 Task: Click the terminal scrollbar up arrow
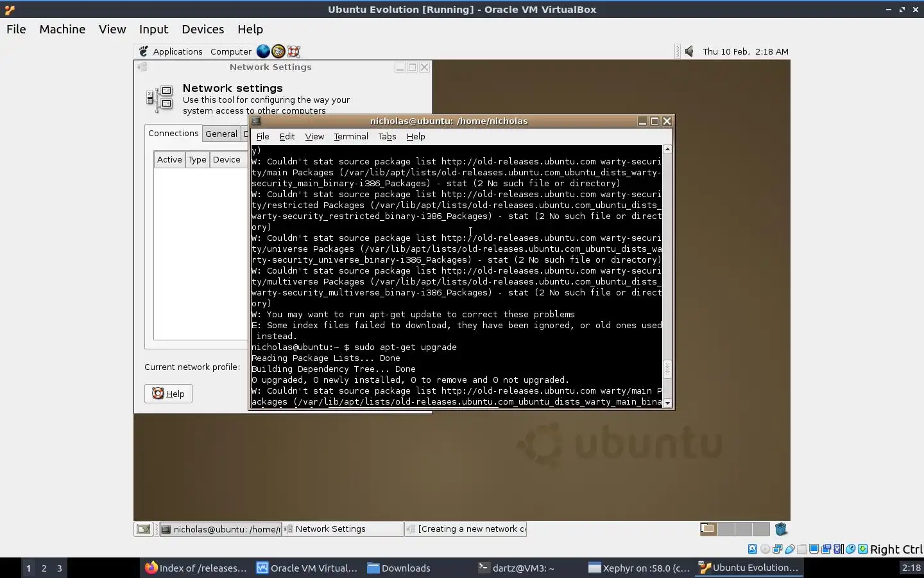[x=667, y=149]
